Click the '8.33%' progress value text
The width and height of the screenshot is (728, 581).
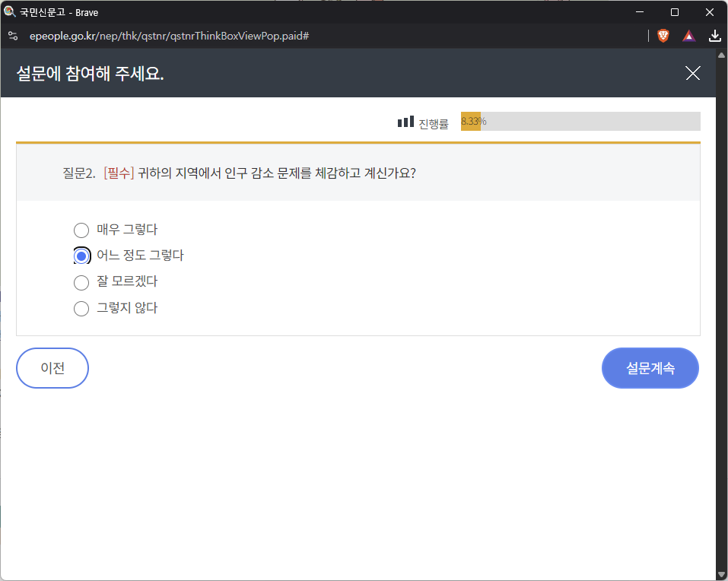(x=474, y=121)
